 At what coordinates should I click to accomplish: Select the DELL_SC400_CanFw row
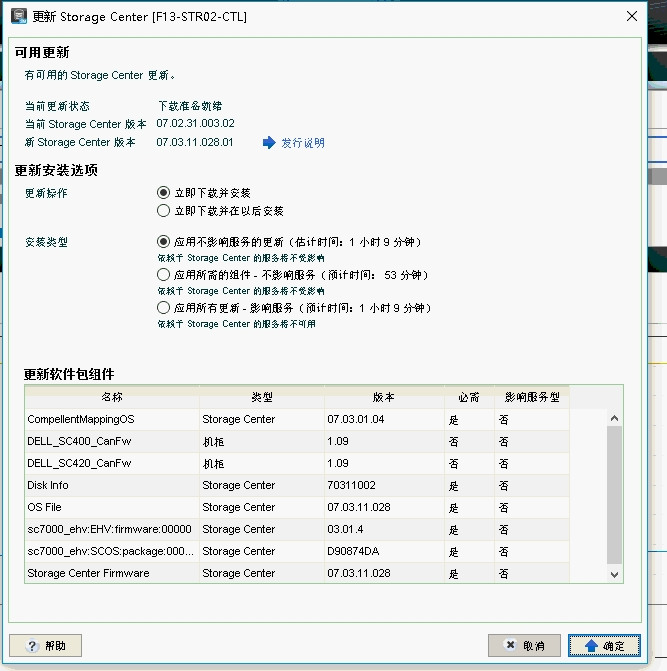click(297, 441)
